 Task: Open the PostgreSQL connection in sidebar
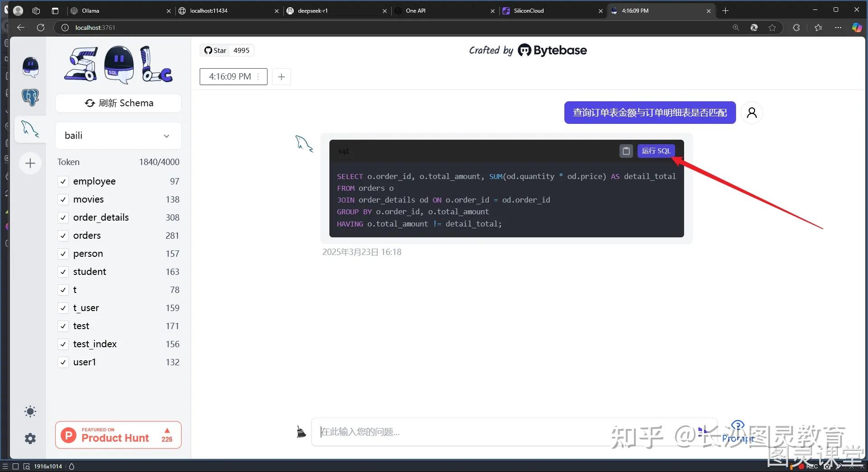30,97
